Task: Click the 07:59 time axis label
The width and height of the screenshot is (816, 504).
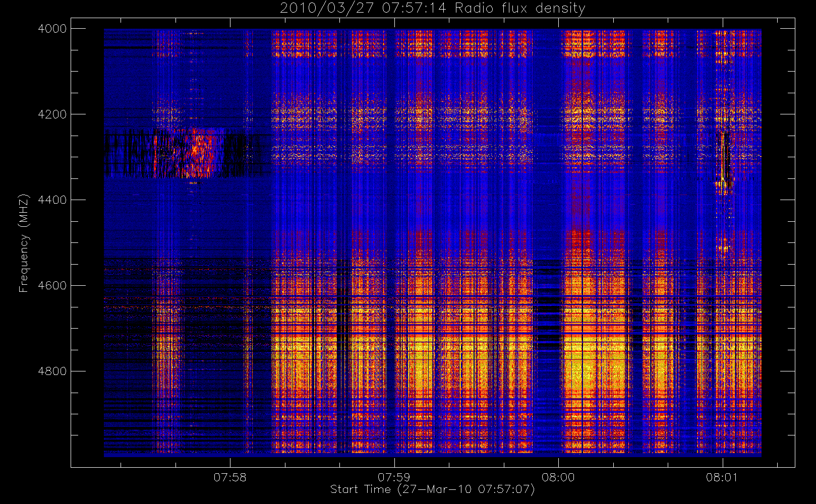Action: click(x=394, y=477)
